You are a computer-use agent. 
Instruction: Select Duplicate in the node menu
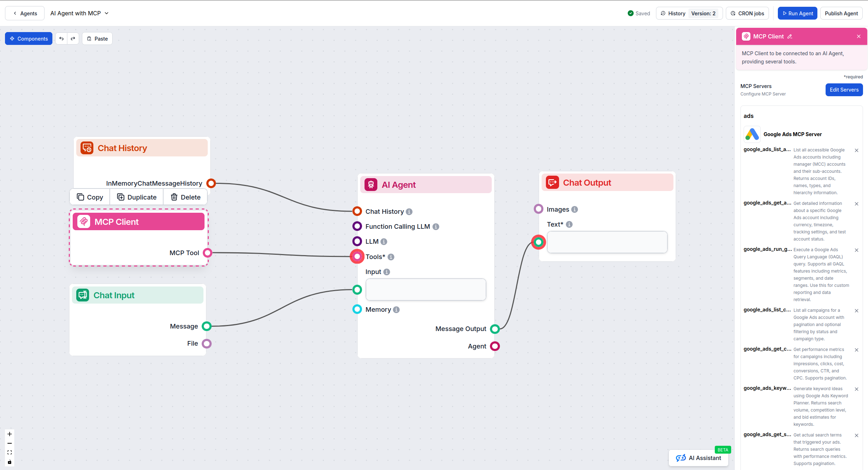[x=136, y=197]
